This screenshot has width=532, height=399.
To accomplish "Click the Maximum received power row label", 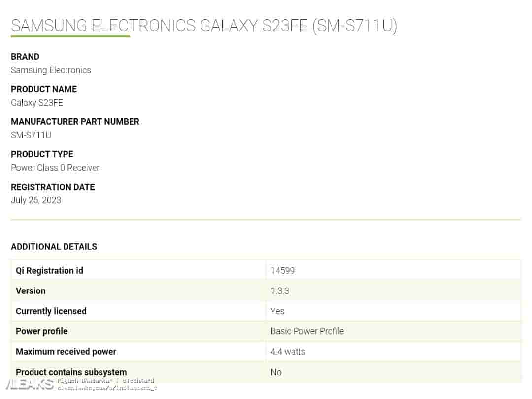I will pyautogui.click(x=66, y=352).
